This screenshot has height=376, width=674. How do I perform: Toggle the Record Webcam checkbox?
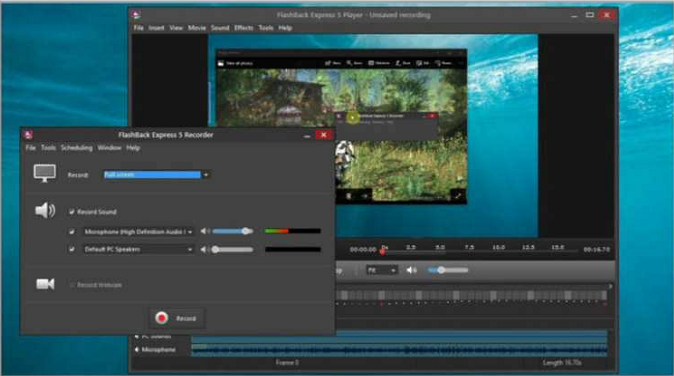pos(72,285)
